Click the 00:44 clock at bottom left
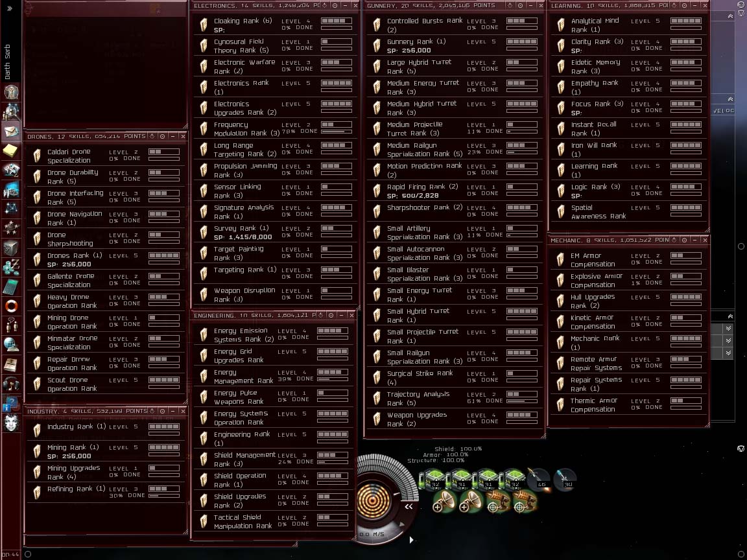The height and width of the screenshot is (560, 747). pyautogui.click(x=10, y=554)
